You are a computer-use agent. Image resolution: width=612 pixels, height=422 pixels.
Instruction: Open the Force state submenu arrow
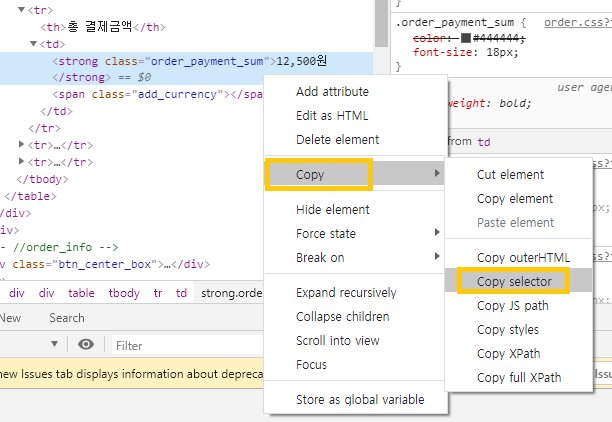tap(437, 233)
